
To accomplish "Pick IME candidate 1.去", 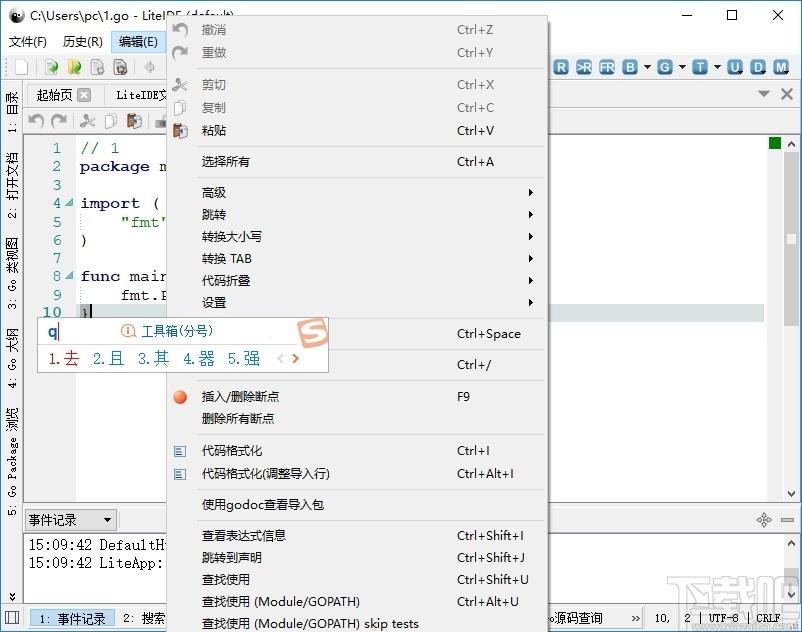I will 64,358.
